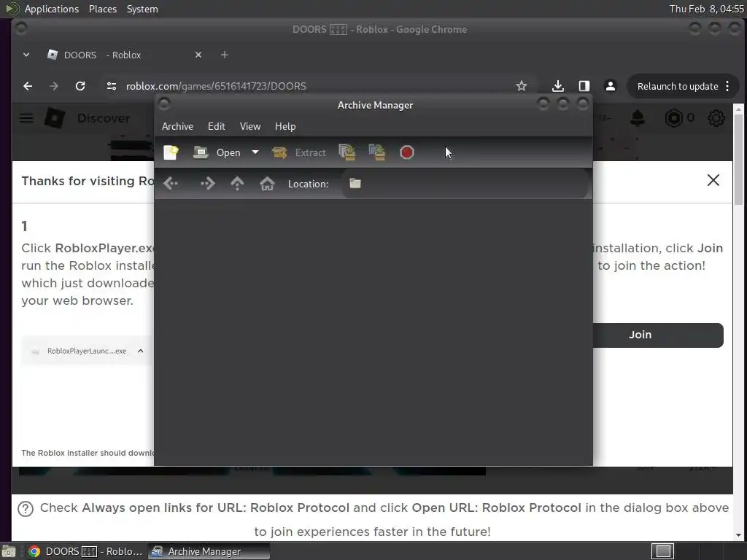Open the Archive menu
This screenshot has width=747, height=560.
(177, 126)
